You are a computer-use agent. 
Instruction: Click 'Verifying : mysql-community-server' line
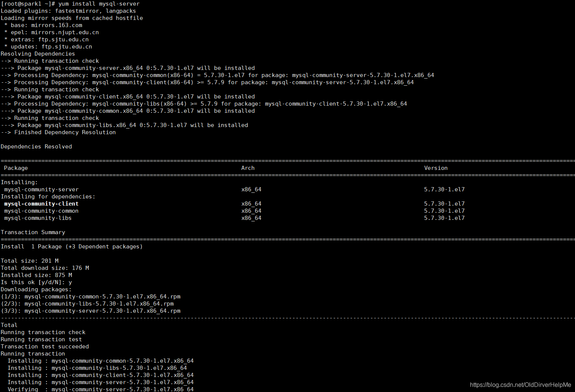click(x=100, y=389)
